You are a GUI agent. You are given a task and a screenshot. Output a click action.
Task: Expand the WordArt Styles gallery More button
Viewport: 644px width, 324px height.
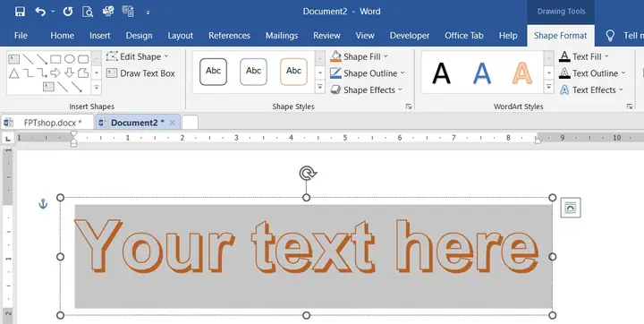click(x=548, y=87)
